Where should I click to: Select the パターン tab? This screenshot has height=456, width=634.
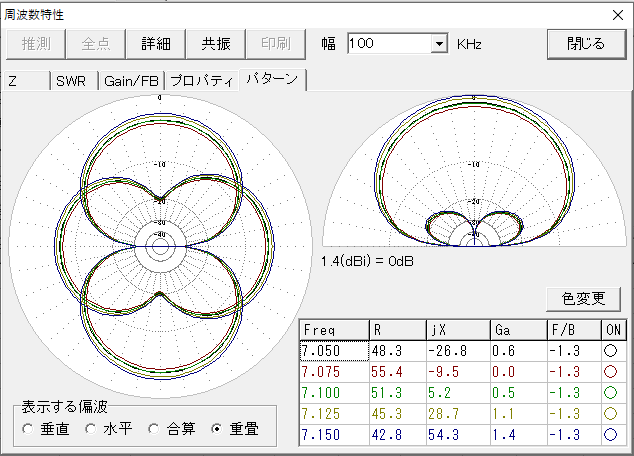pyautogui.click(x=273, y=79)
